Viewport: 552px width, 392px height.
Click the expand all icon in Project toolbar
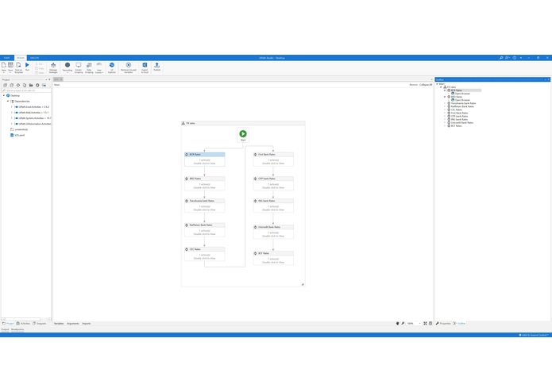5,85
